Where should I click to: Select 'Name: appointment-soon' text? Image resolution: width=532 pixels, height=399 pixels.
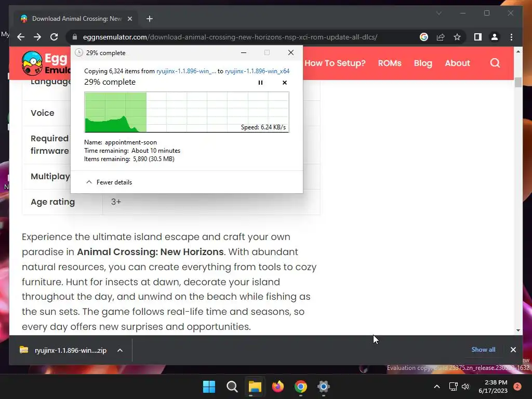coord(121,142)
